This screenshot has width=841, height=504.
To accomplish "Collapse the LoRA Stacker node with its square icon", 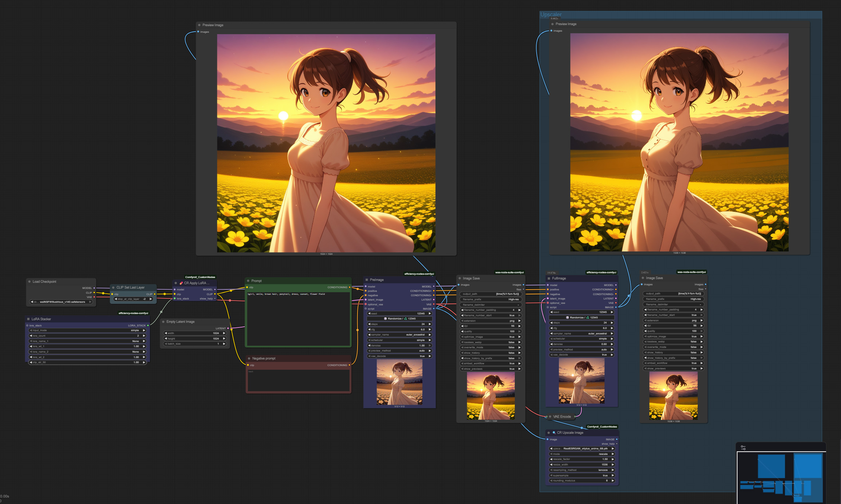I will coord(28,319).
